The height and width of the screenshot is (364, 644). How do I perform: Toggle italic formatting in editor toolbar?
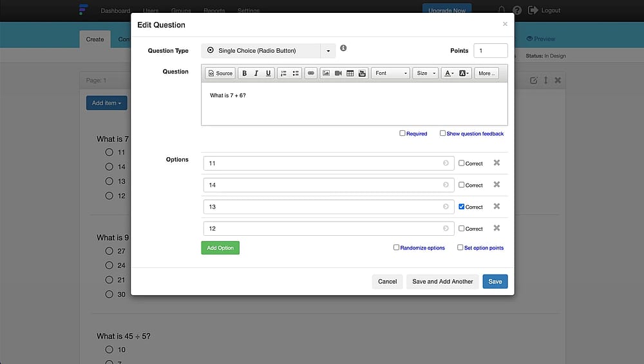pyautogui.click(x=256, y=73)
